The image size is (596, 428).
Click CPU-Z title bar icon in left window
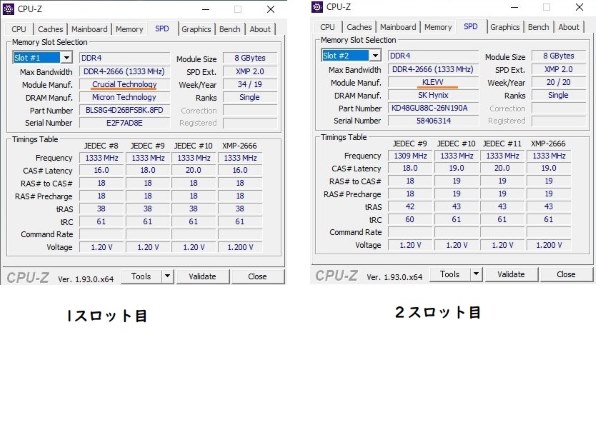[9, 9]
